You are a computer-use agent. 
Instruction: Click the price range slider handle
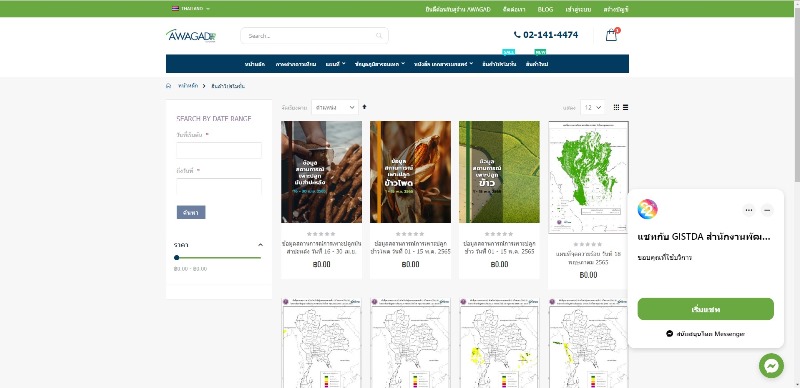tap(177, 258)
